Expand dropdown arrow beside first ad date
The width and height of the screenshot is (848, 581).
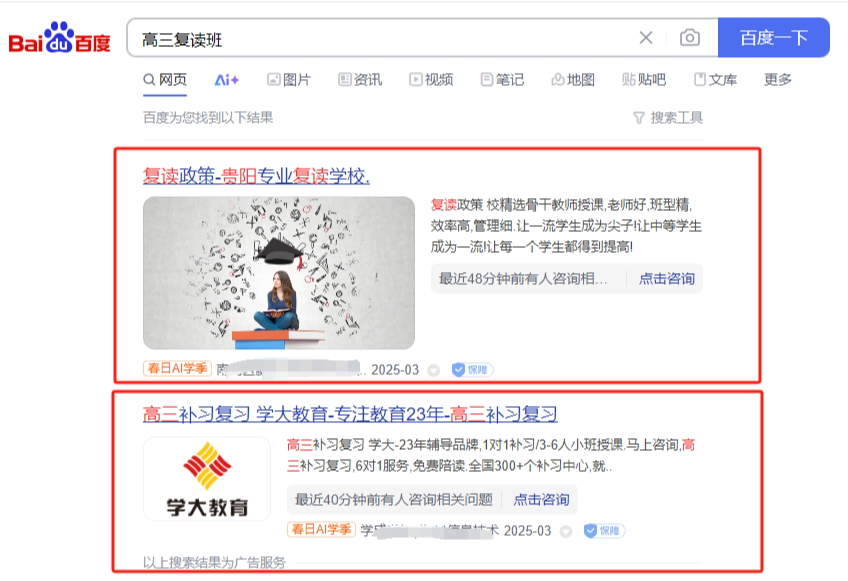click(x=433, y=371)
